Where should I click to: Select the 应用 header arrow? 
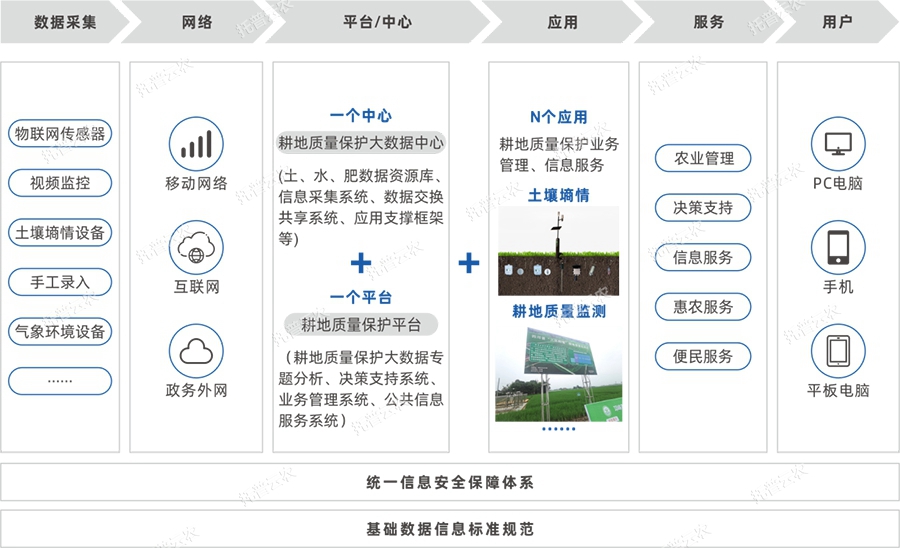pos(562,22)
